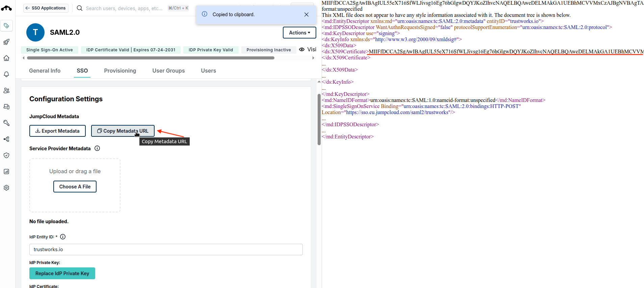The width and height of the screenshot is (644, 288).
Task: Click the status bar's right scroll arrow
Action: tap(313, 58)
